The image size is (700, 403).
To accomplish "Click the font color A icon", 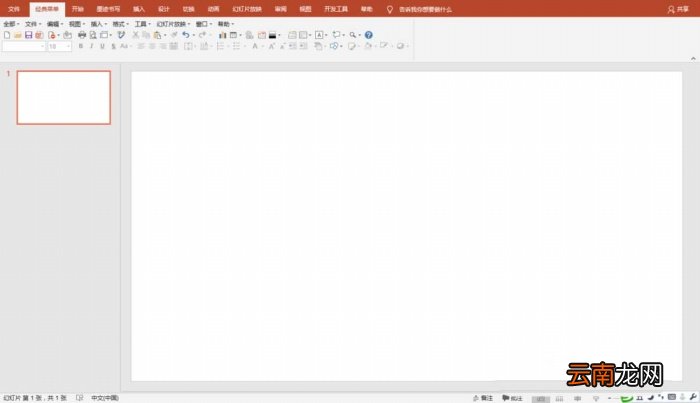I will coord(255,46).
